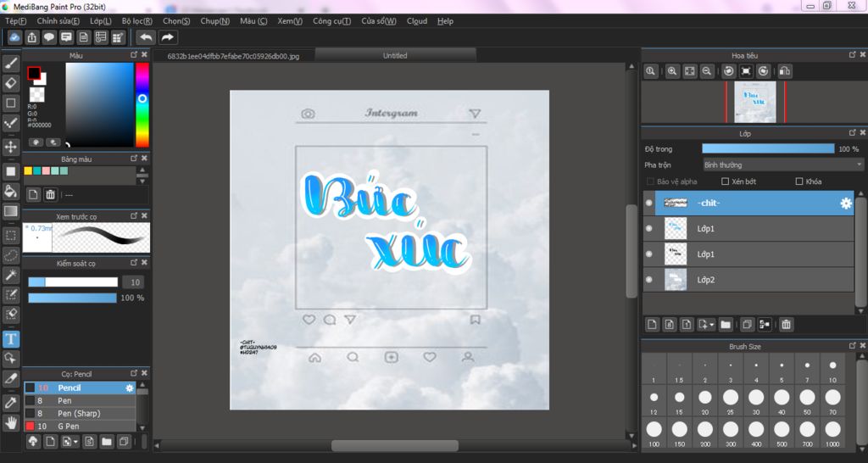Viewport: 868px width, 463px height.
Task: Click the rainbow hue slider strip
Action: coord(142,104)
